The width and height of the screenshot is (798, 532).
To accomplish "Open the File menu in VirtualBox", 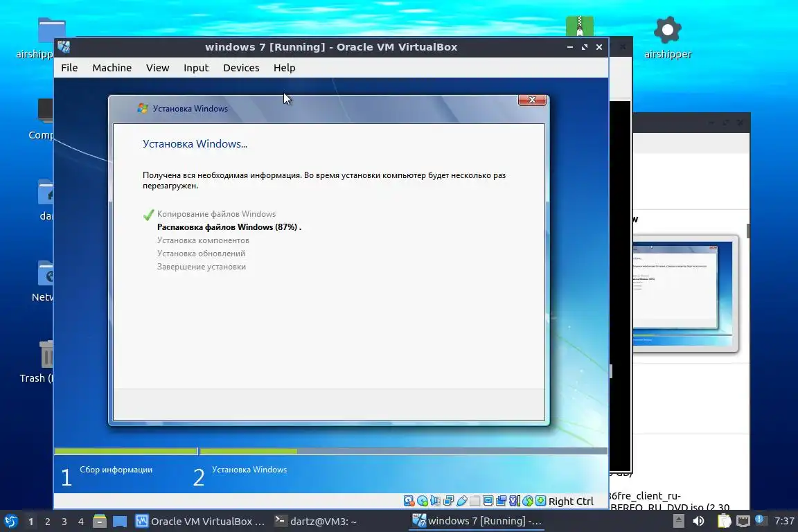I will click(69, 68).
